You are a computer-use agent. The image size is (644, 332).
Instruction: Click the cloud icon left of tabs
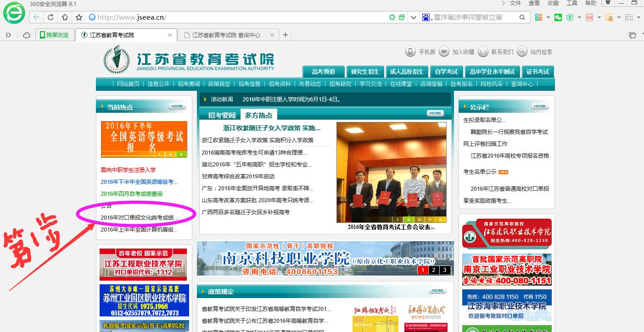pyautogui.click(x=27, y=35)
